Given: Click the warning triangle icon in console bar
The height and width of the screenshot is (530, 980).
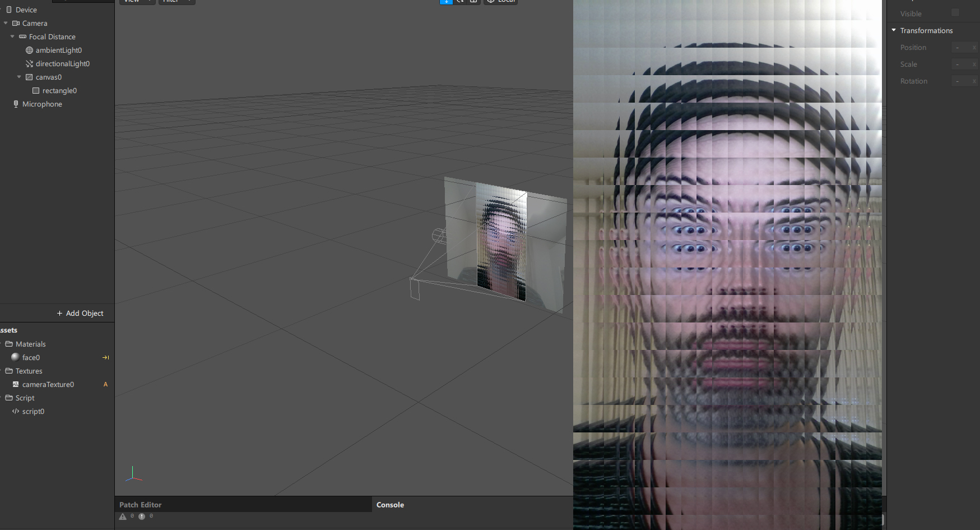Looking at the screenshot, I should coord(123,517).
